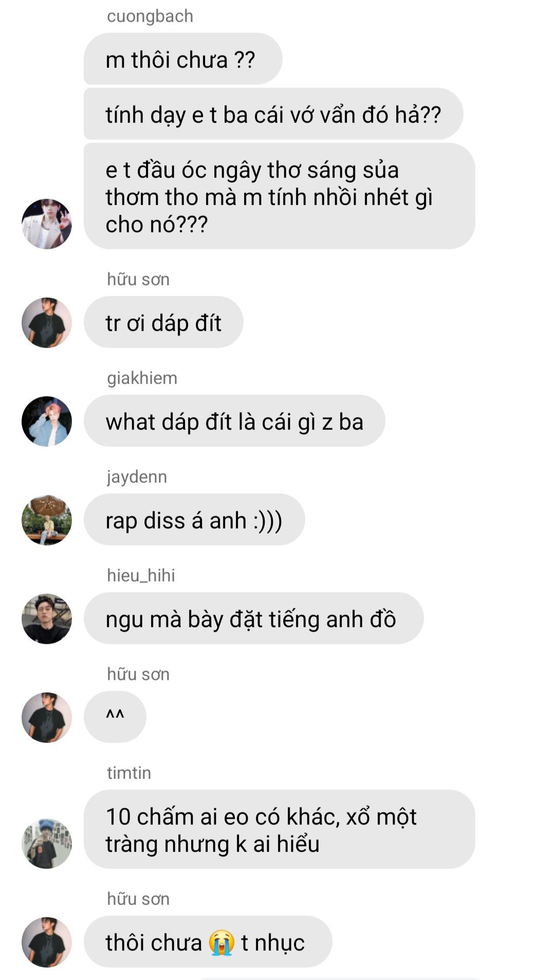Select 'ngu mà bày đặt tiếng anh đồ' bubble

(x=254, y=619)
